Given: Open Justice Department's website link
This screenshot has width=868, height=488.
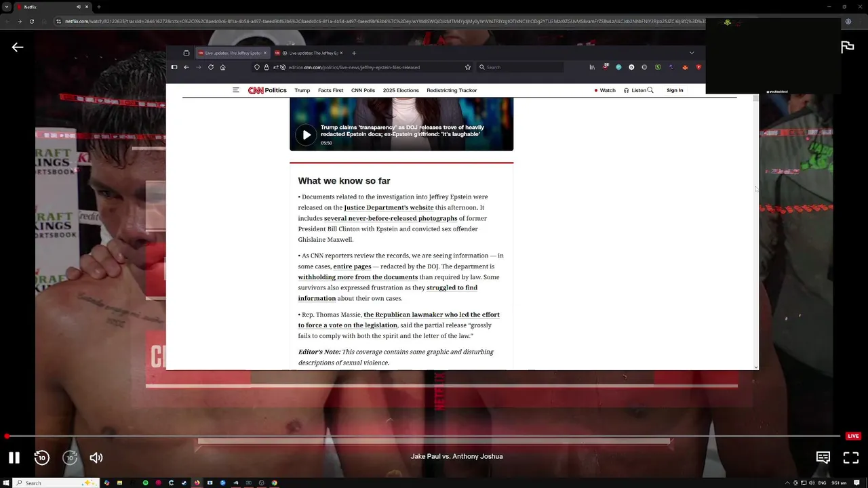Looking at the screenshot, I should coord(389,207).
